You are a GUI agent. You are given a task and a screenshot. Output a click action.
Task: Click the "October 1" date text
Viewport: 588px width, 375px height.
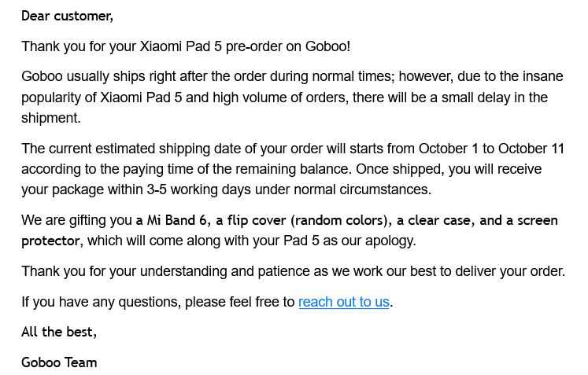click(448, 149)
